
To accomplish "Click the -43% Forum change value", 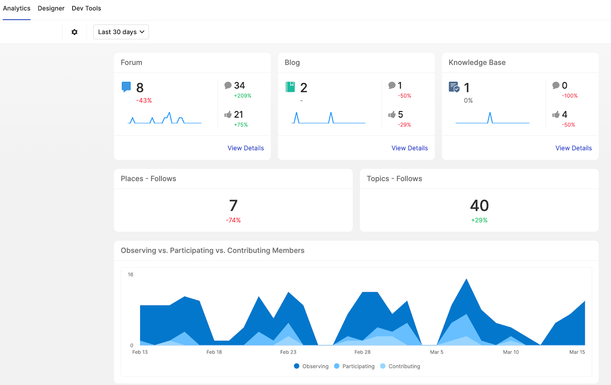I will pyautogui.click(x=144, y=101).
